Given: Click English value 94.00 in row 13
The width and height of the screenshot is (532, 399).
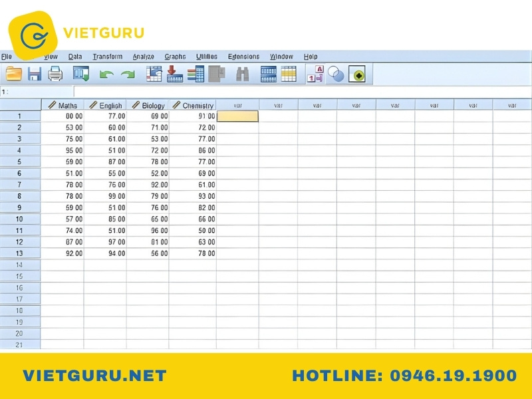Looking at the screenshot, I should (x=105, y=253).
